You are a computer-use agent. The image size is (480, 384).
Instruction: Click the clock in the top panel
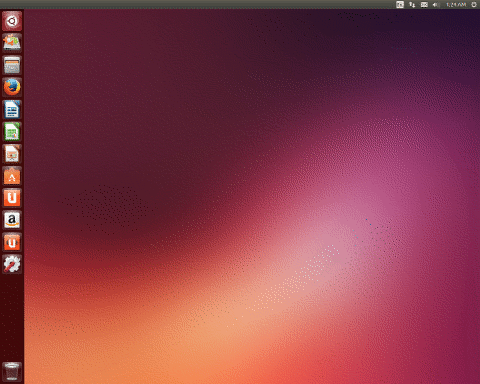click(456, 5)
